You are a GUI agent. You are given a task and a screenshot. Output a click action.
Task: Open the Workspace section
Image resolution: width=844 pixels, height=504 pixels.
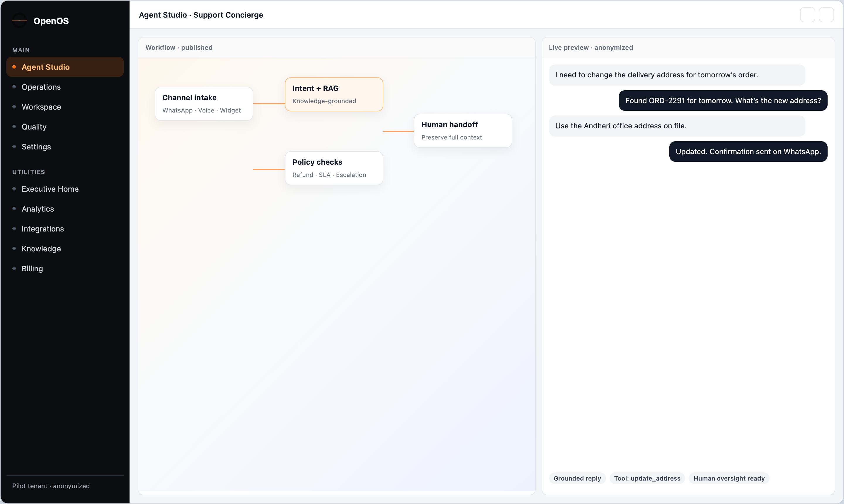tap(65, 107)
